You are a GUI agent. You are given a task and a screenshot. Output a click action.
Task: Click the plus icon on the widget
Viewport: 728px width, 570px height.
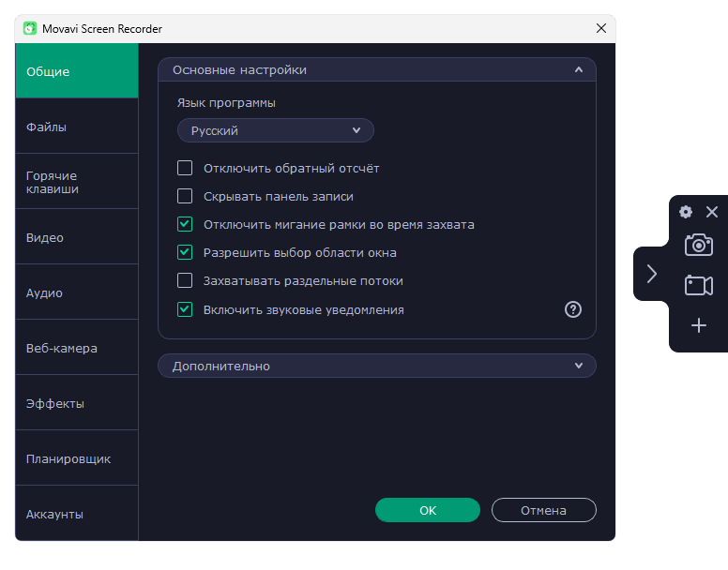point(698,325)
